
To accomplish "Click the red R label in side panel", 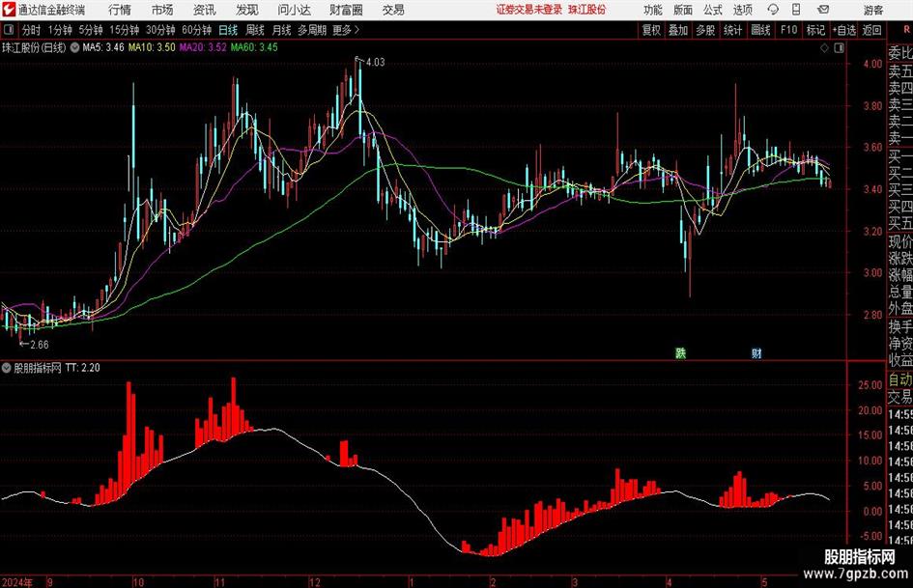I will pos(906,29).
